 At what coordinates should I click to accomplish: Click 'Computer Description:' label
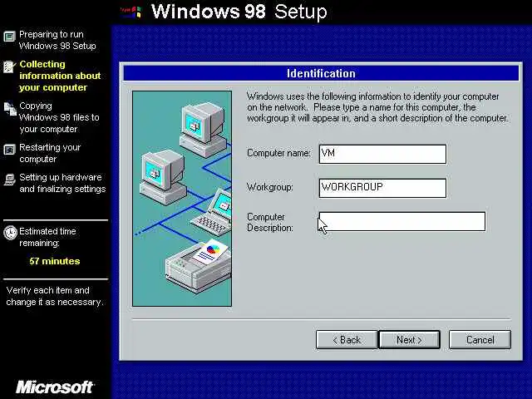[x=270, y=222]
